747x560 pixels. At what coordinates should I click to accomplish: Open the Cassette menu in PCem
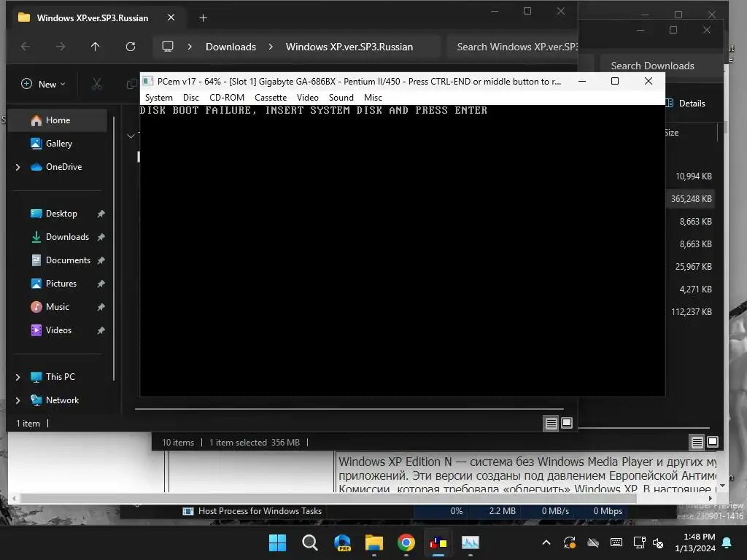point(271,98)
